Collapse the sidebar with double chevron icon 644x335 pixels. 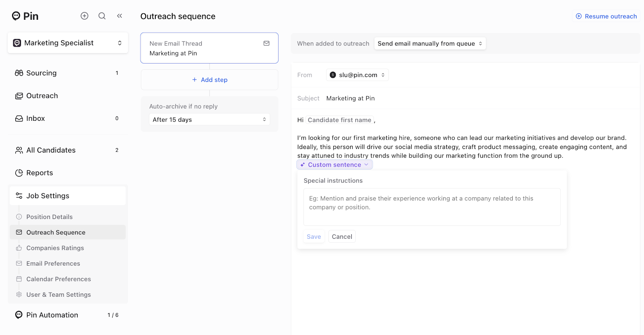pos(120,16)
